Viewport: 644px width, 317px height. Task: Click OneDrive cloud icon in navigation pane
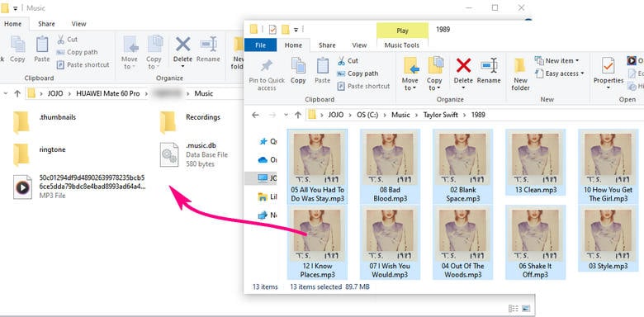[x=263, y=159]
